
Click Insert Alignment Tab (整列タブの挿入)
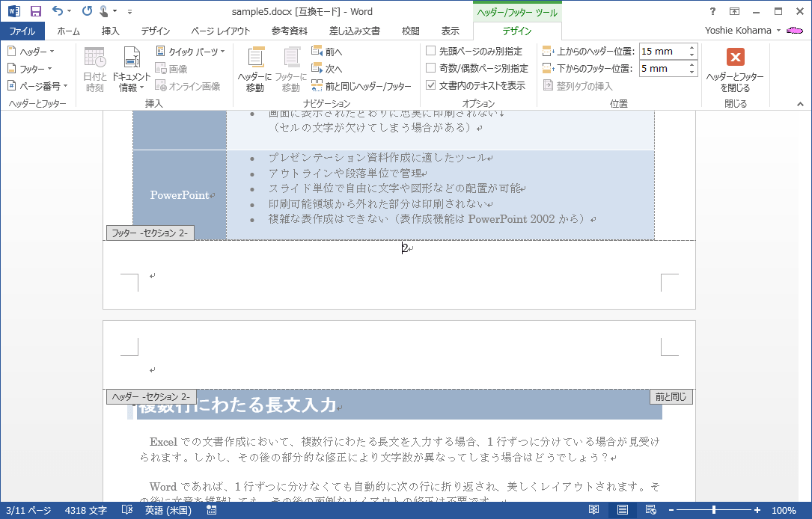tap(578, 86)
